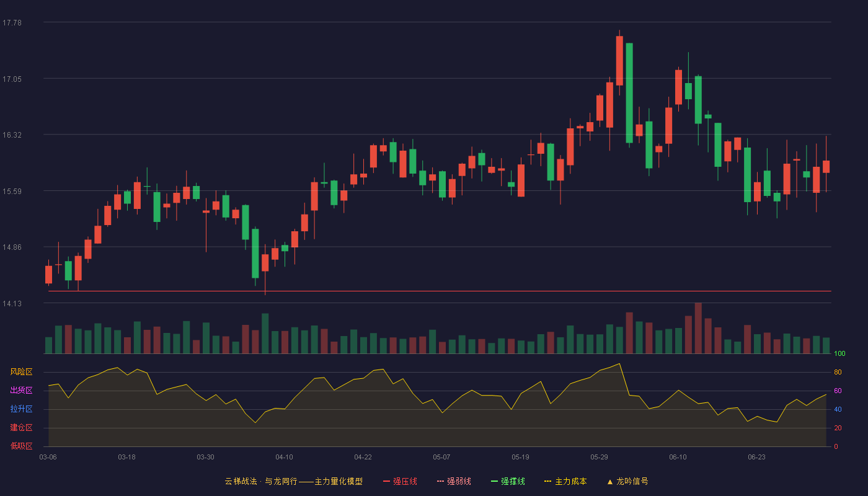Click the 03-06 date label
Viewport: 868px width, 496px height.
click(48, 457)
